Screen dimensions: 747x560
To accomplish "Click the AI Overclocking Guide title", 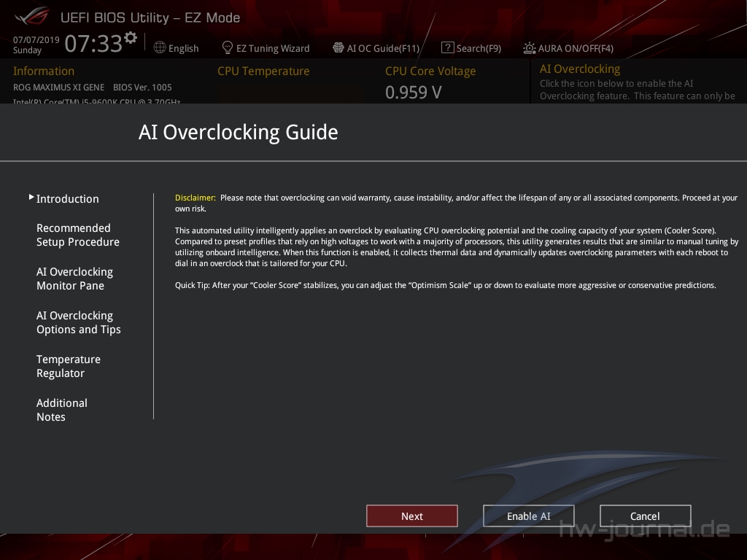I will (239, 133).
